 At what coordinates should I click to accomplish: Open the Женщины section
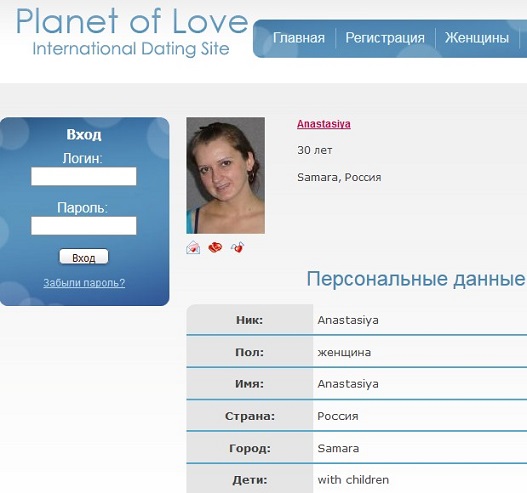477,38
